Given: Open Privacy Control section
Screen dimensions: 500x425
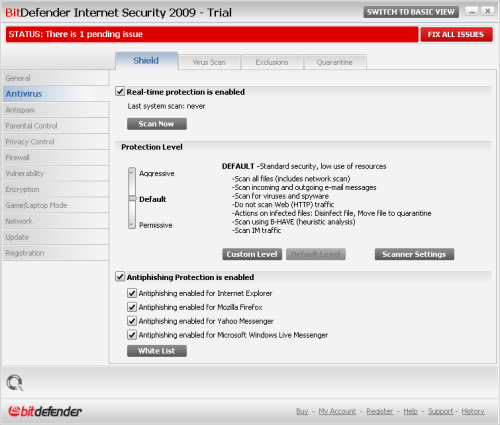Looking at the screenshot, I should [55, 142].
